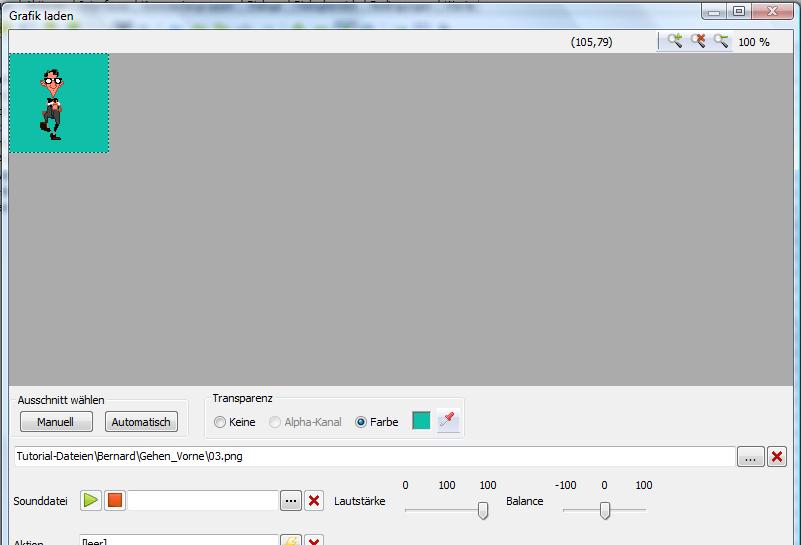Remove the sound file with red X

[314, 501]
